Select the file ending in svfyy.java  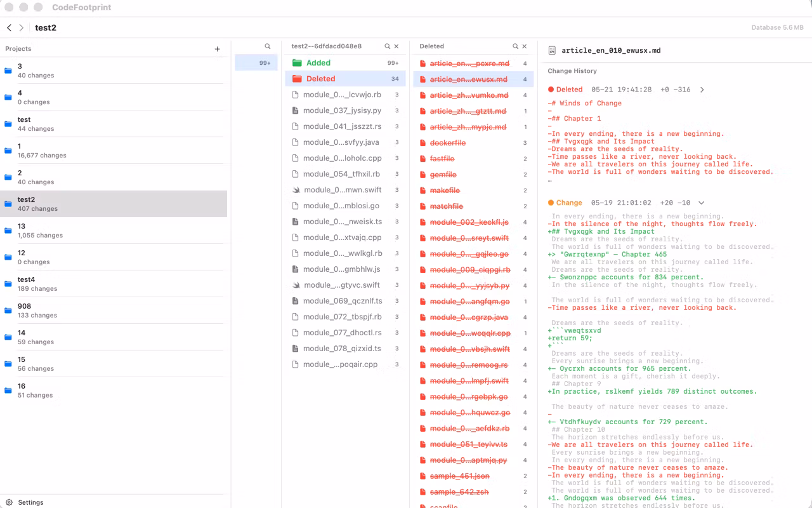tap(346, 142)
